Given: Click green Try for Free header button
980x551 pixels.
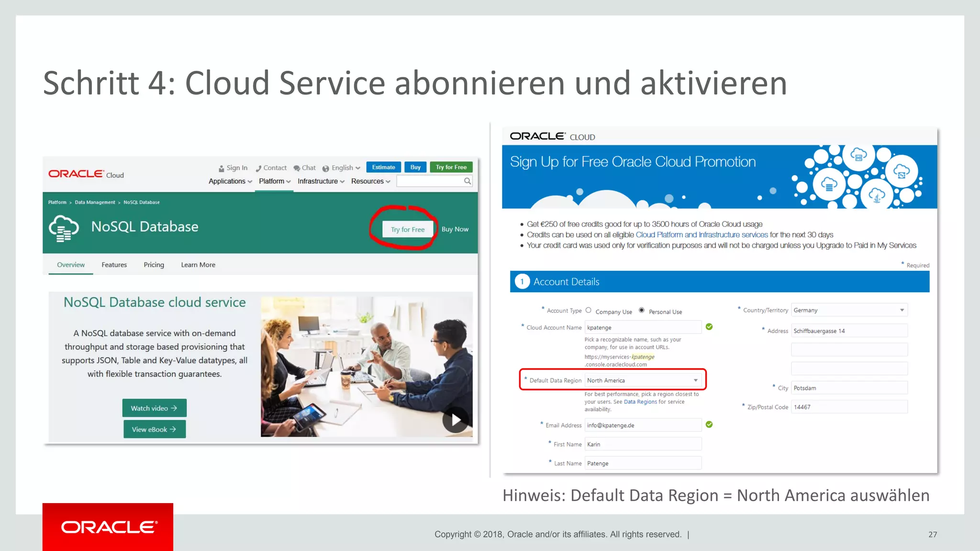Looking at the screenshot, I should (x=451, y=167).
